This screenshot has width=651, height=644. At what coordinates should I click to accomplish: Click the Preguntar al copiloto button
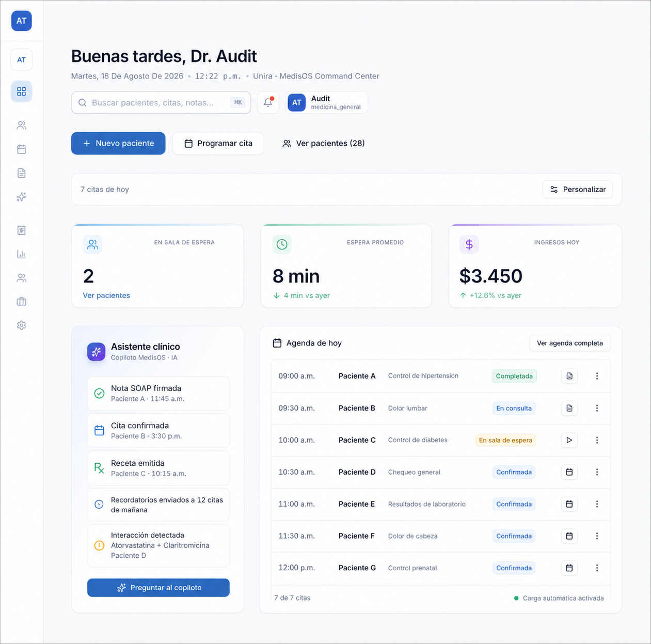pyautogui.click(x=158, y=588)
